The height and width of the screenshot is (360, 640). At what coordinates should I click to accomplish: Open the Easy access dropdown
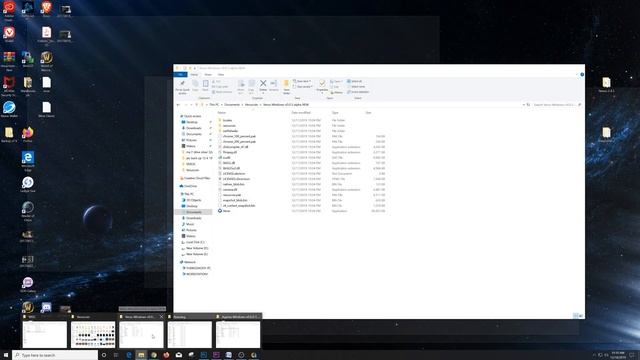(303, 87)
